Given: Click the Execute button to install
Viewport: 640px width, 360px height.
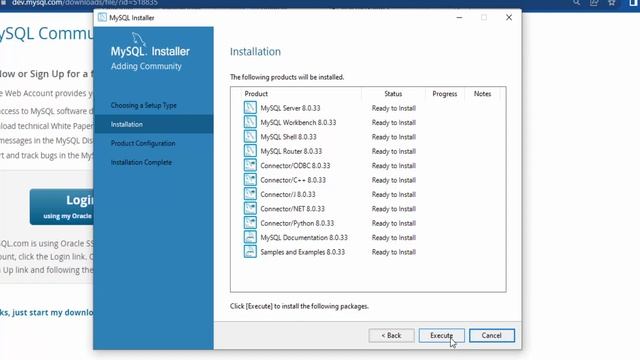Looking at the screenshot, I should click(441, 336).
